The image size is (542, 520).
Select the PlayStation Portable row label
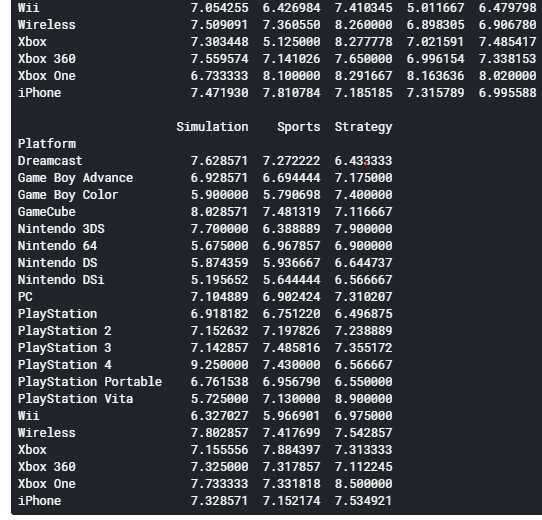point(90,382)
